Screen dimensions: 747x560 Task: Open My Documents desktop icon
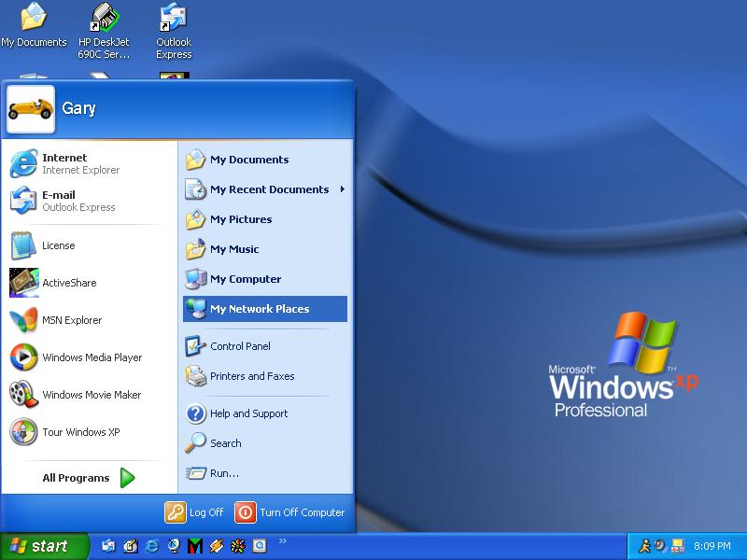coord(34,25)
